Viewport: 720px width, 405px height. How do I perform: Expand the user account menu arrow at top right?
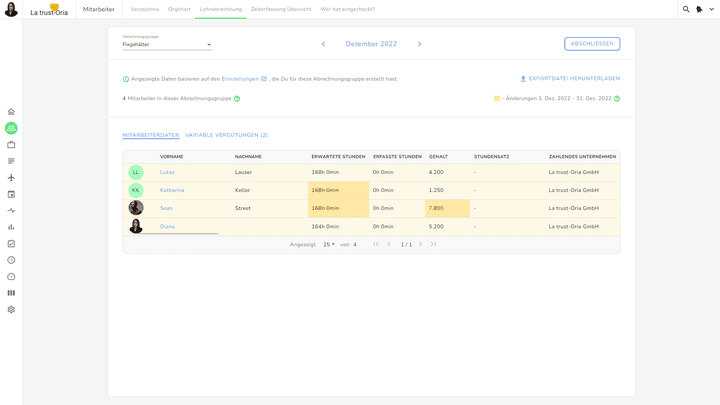711,9
